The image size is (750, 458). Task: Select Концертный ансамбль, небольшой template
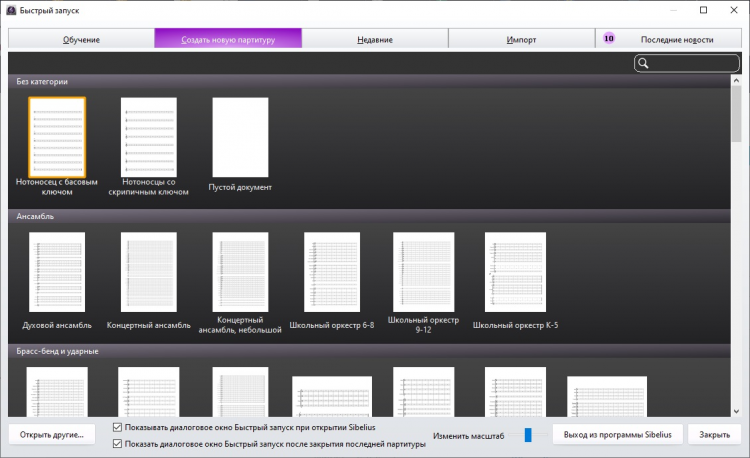coord(240,272)
